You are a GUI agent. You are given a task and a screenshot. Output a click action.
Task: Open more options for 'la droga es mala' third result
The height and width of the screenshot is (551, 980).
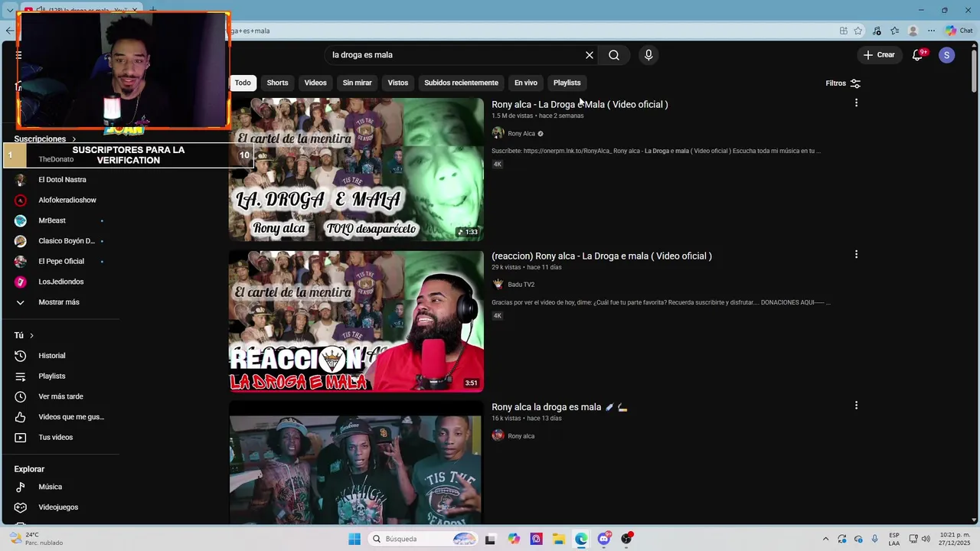point(856,406)
